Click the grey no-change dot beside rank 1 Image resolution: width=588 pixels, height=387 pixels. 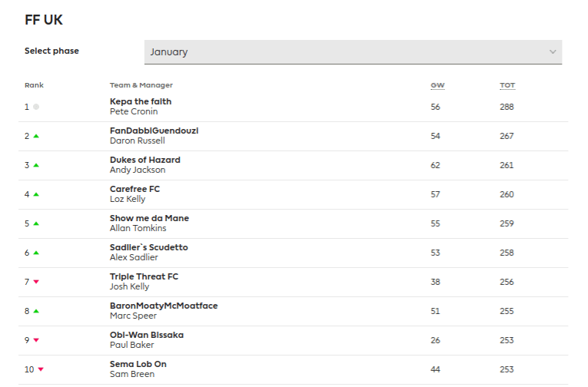36,107
